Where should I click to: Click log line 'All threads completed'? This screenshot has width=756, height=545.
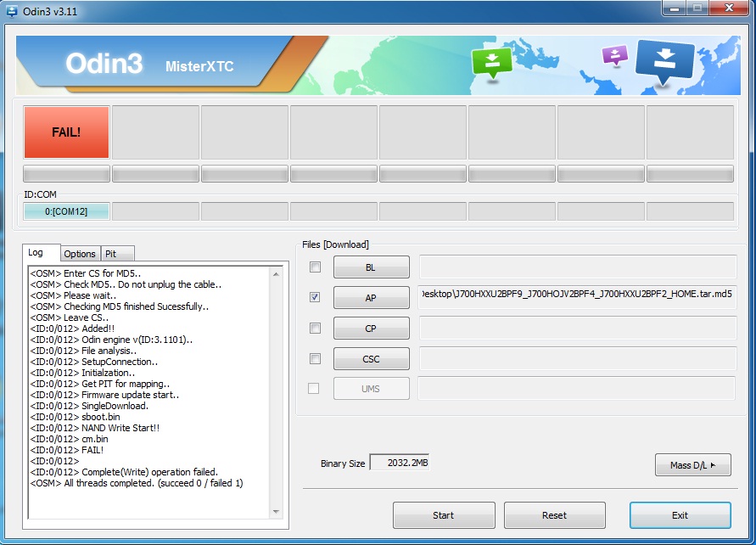coord(137,483)
